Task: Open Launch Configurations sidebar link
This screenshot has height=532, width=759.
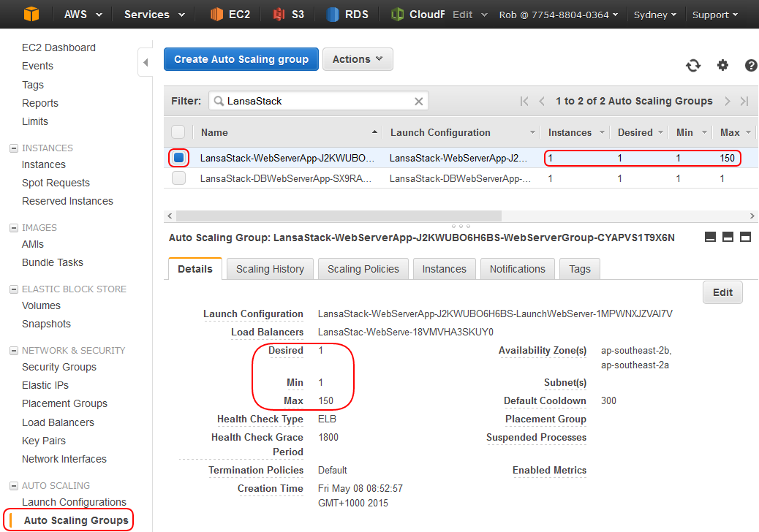Action: click(x=74, y=502)
